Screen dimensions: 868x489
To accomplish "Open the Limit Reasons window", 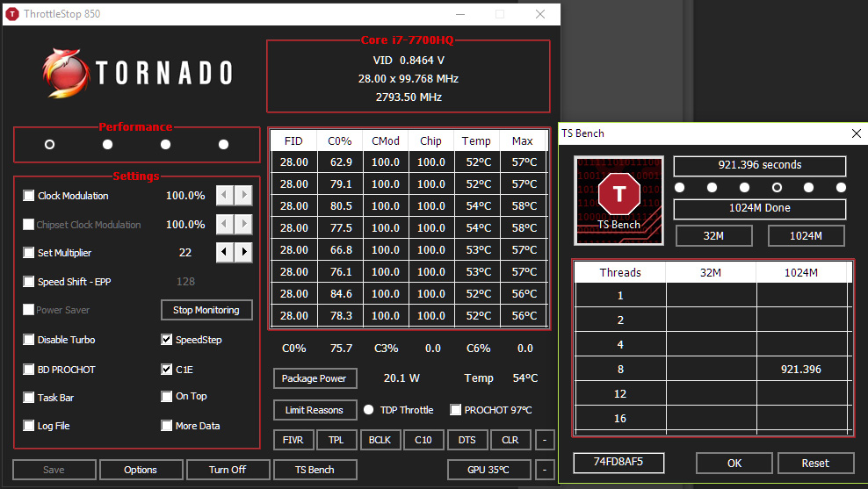I will click(315, 410).
